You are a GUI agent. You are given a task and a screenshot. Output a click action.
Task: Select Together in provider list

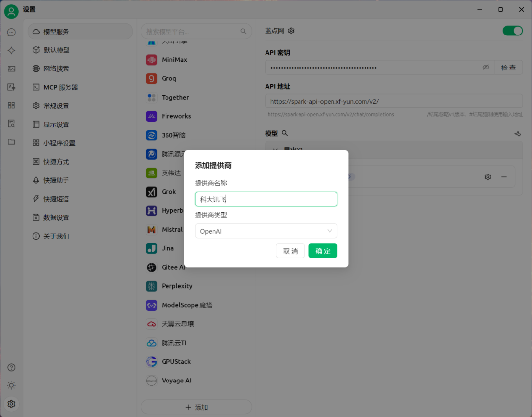pyautogui.click(x=197, y=98)
